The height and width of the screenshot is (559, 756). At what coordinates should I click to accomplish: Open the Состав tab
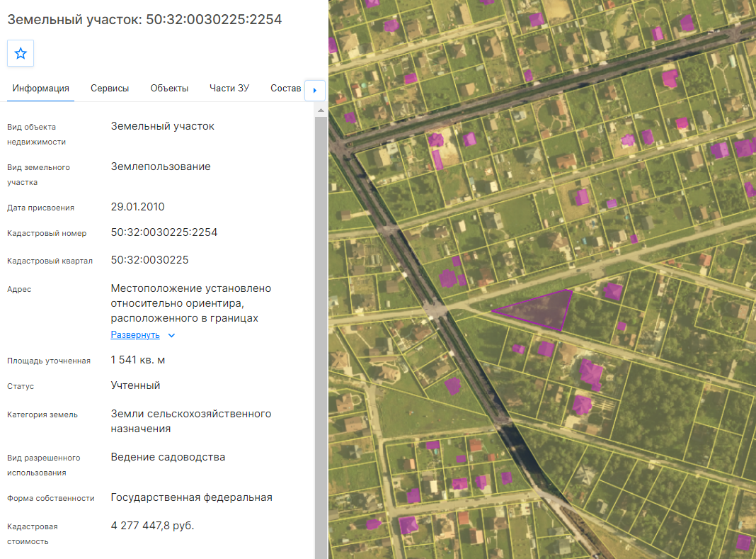(285, 89)
